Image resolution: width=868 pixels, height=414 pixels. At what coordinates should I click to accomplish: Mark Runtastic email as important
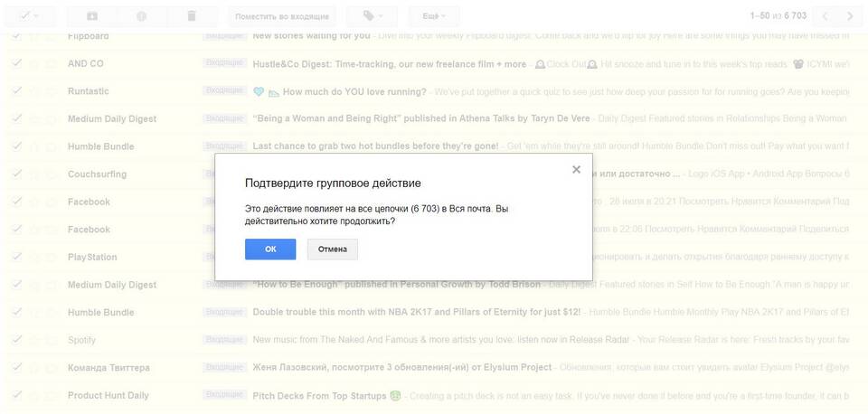click(x=51, y=91)
